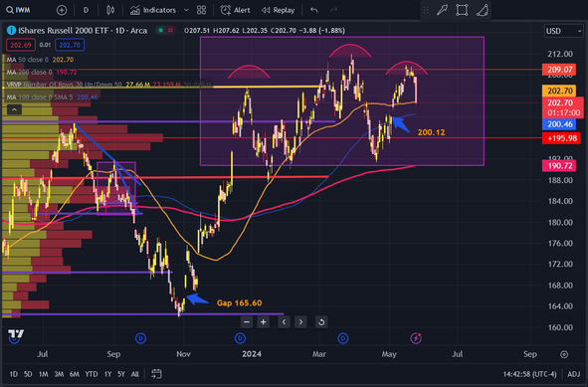Expand favorites arrow beside Indicators
588x387 pixels.
186,10
